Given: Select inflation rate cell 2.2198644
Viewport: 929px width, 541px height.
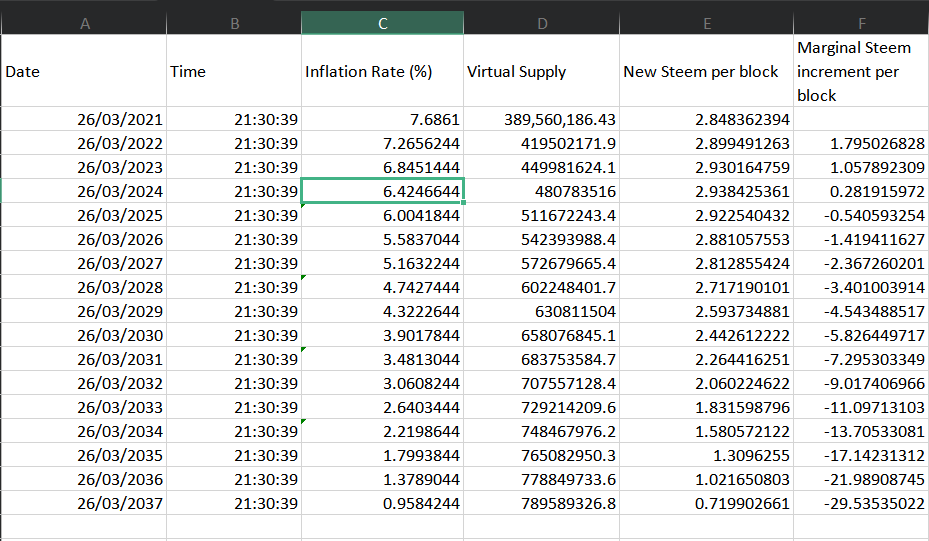Looking at the screenshot, I should tap(382, 431).
